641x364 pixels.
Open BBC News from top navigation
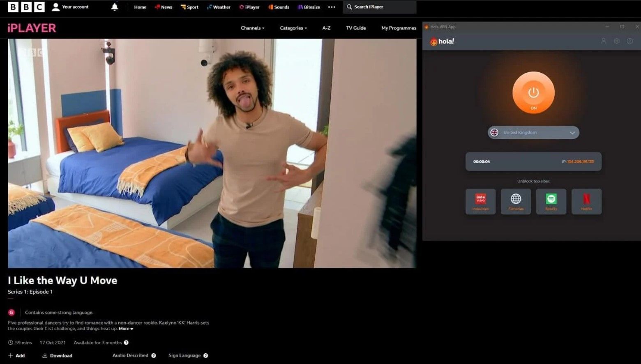point(163,7)
